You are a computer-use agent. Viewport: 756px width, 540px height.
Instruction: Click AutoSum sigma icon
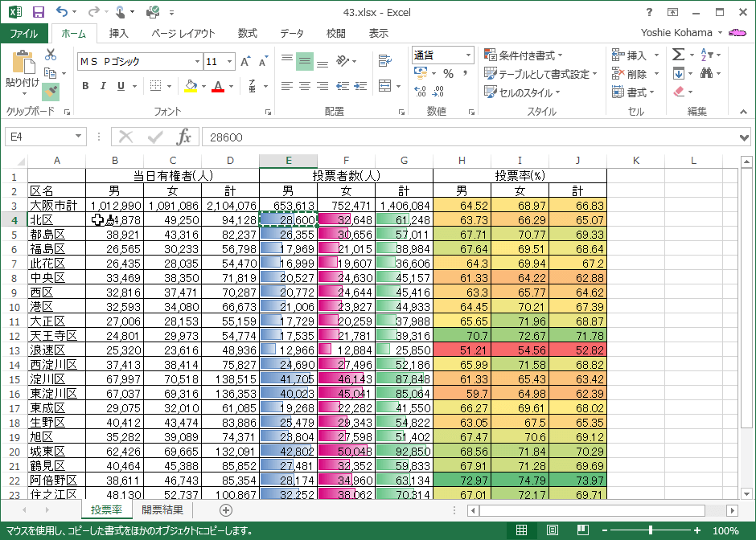678,55
